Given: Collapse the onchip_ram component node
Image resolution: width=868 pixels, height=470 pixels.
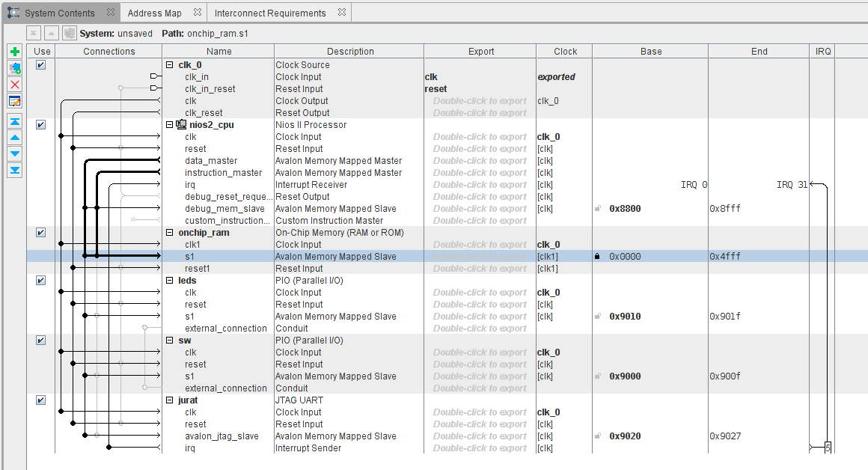Looking at the screenshot, I should (x=169, y=233).
